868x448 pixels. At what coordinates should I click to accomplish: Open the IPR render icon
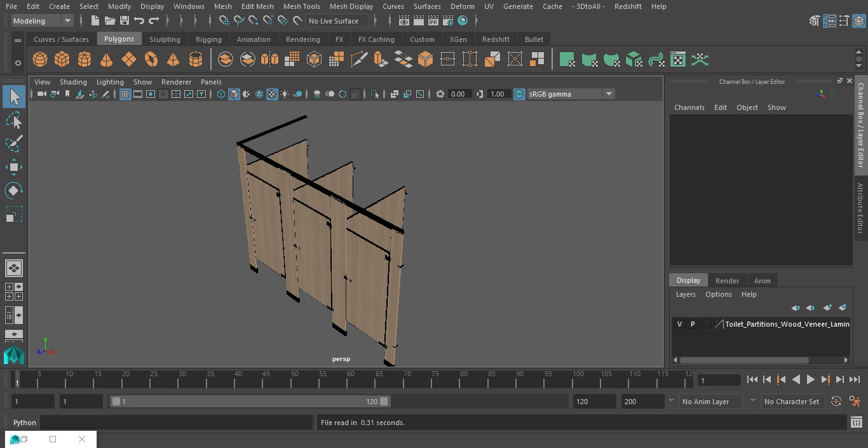[x=433, y=21]
